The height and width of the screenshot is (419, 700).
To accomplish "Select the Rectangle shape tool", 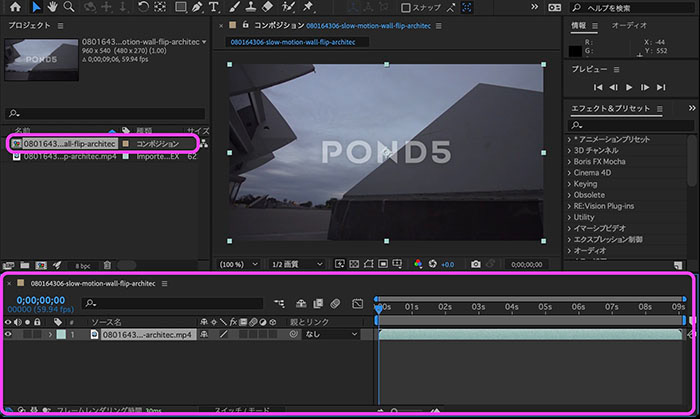I will pos(180,7).
